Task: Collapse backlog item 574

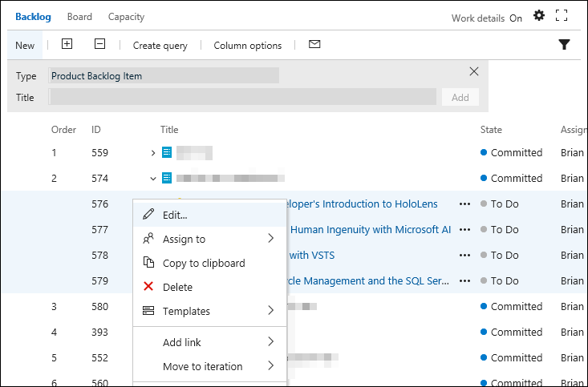Action: click(153, 179)
